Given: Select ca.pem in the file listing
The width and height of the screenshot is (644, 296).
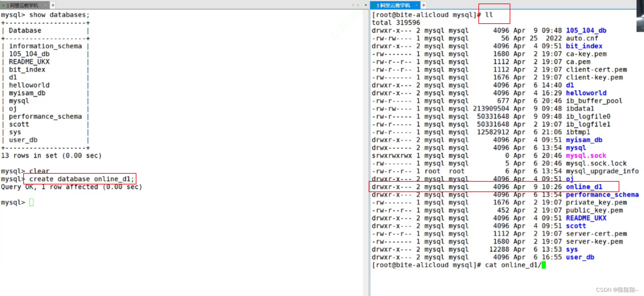Looking at the screenshot, I should coord(578,62).
